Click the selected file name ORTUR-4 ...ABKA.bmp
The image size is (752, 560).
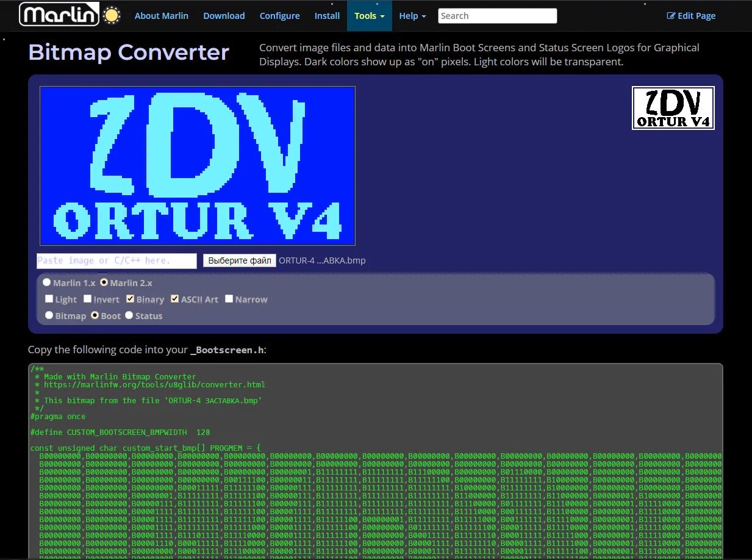[x=322, y=260]
